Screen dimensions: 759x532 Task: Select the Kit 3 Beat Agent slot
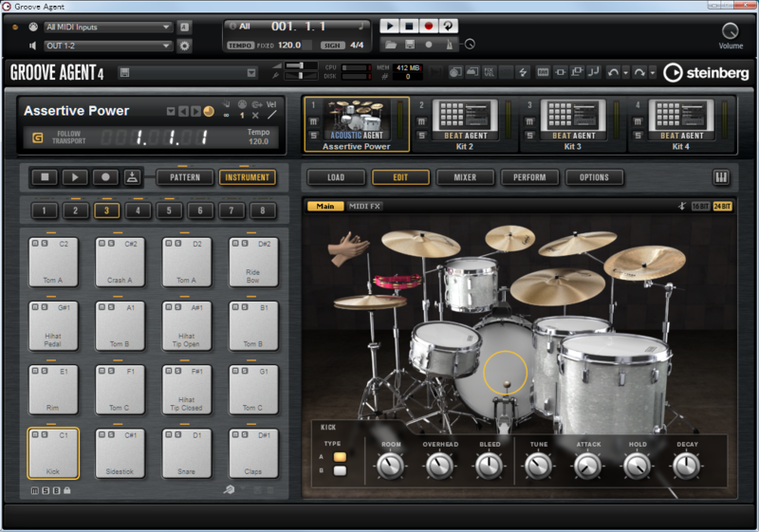tap(573, 124)
